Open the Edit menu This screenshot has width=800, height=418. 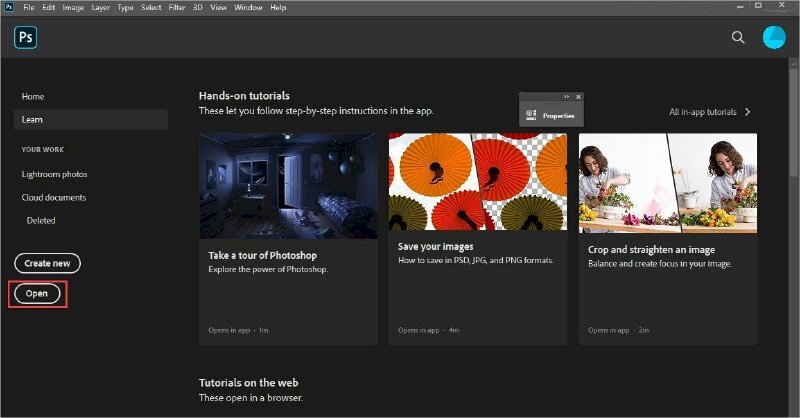click(x=48, y=7)
